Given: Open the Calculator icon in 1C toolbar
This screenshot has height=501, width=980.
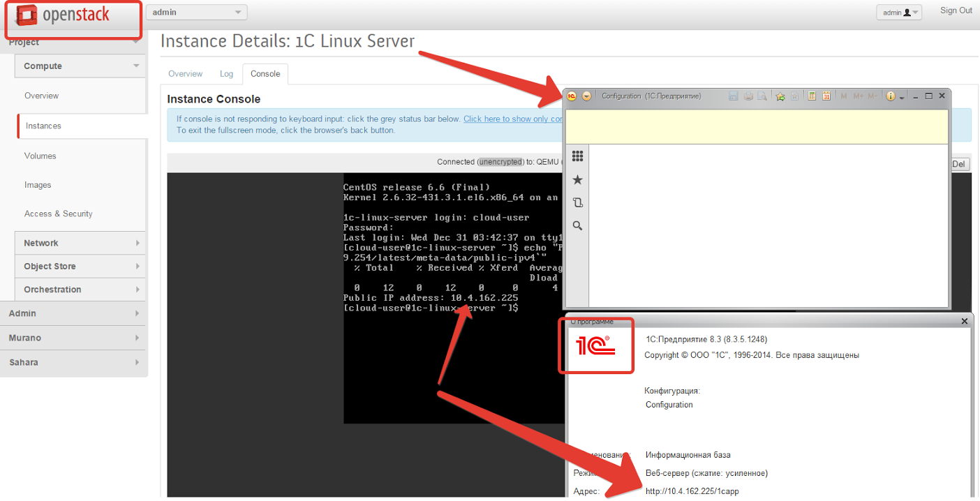Looking at the screenshot, I should click(812, 96).
